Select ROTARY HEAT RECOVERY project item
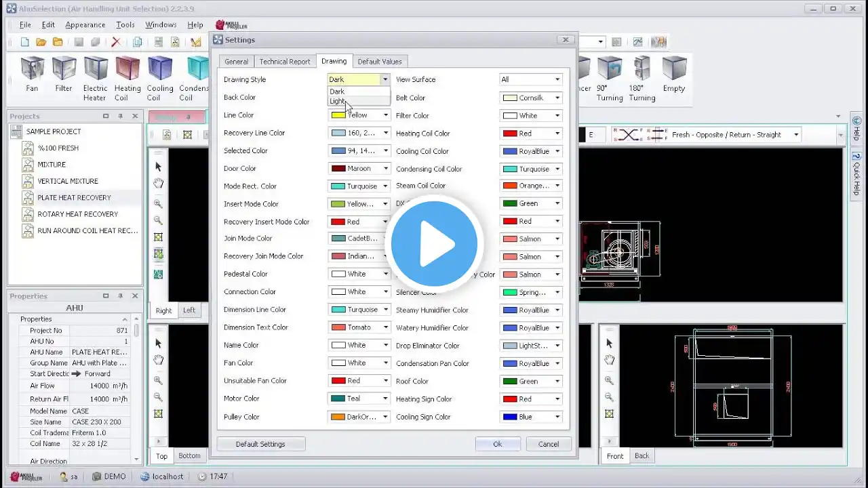Screen dimensions: 868x488 click(78, 214)
